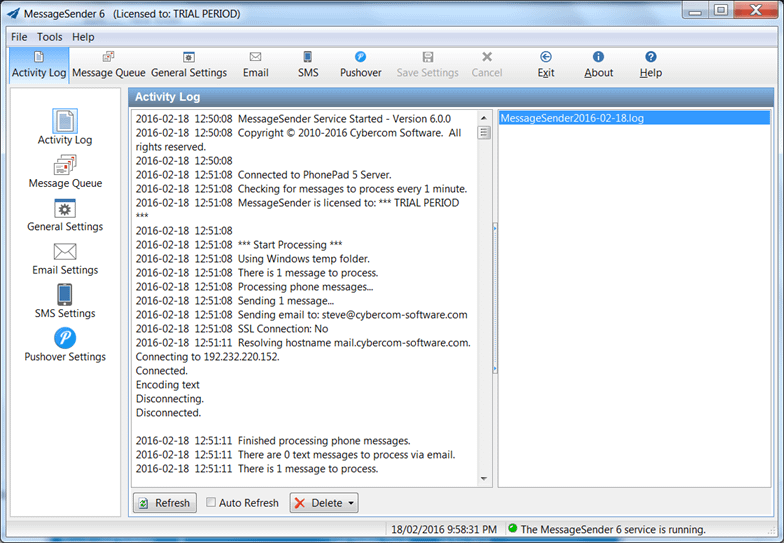
Task: Open General Settings in the sidebar
Action: 65,216
